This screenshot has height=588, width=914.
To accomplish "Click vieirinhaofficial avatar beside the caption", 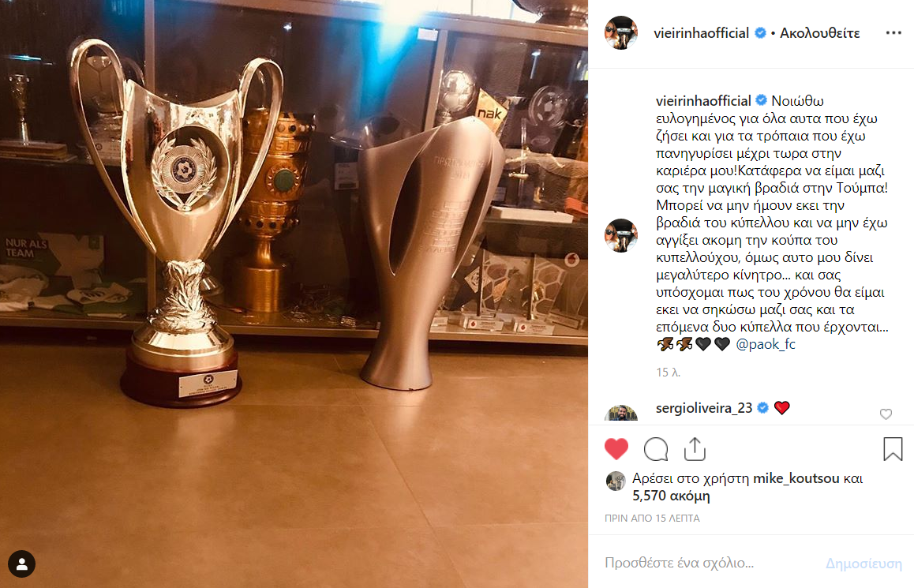I will click(621, 235).
